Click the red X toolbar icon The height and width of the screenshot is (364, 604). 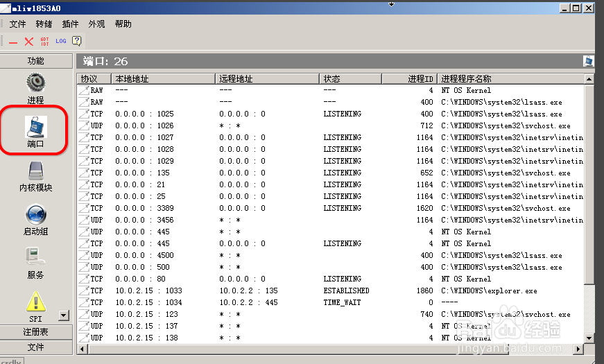tap(29, 41)
